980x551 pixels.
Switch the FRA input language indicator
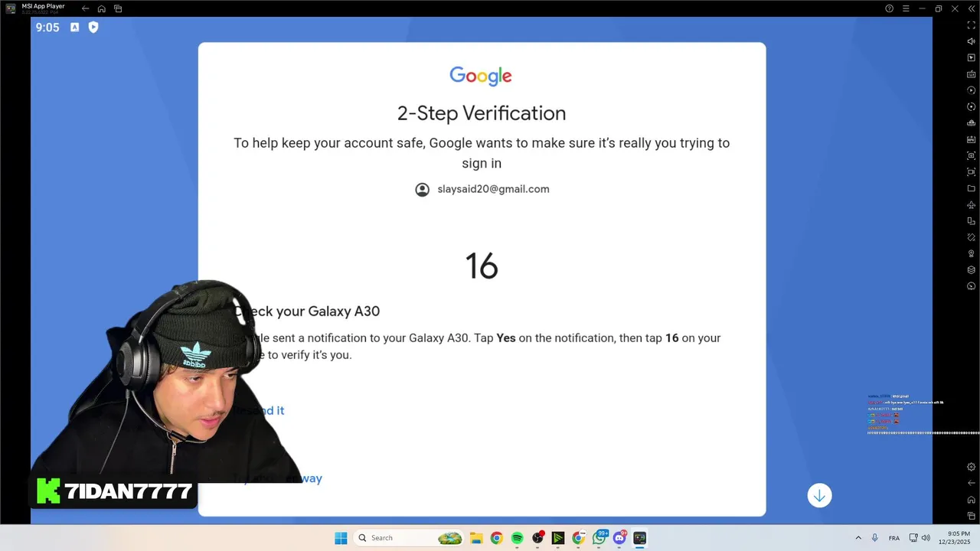pyautogui.click(x=893, y=538)
